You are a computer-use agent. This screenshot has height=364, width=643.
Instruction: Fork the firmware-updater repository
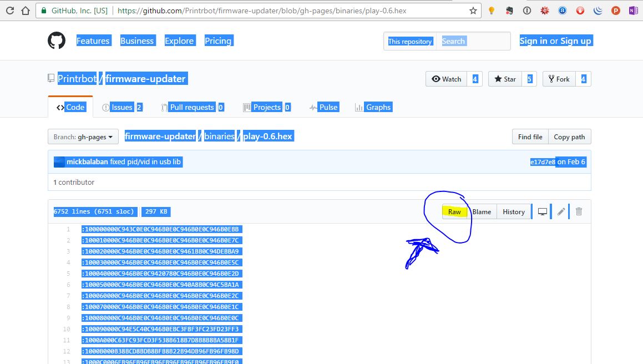pyautogui.click(x=559, y=79)
